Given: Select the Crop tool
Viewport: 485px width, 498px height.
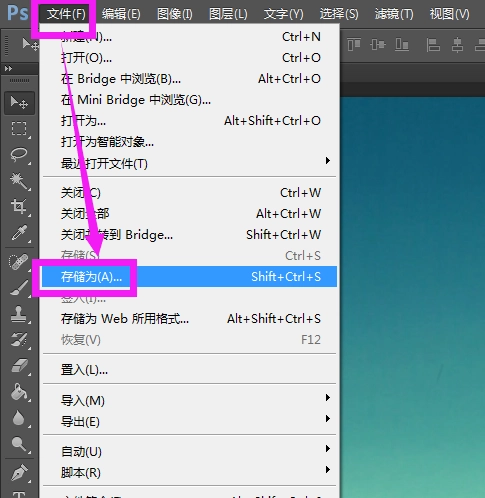Looking at the screenshot, I should (x=19, y=207).
